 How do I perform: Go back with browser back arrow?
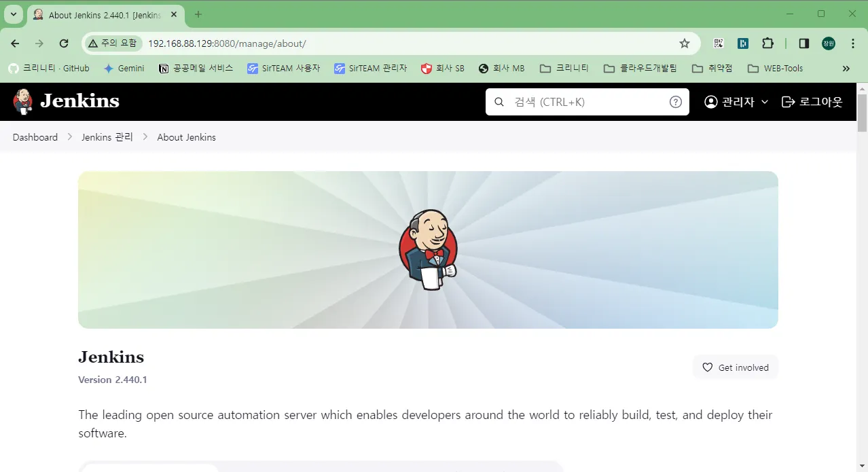16,43
